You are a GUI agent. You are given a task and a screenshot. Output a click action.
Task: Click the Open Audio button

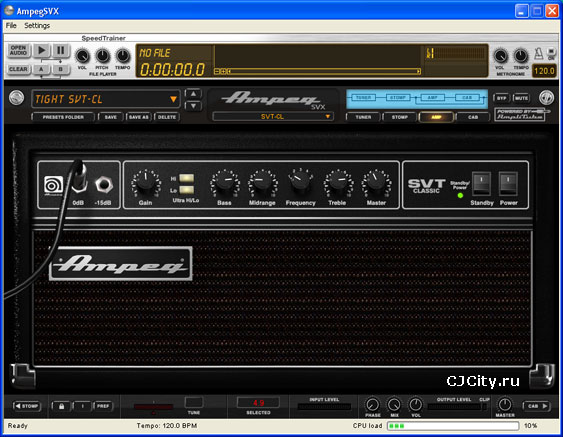tap(18, 50)
